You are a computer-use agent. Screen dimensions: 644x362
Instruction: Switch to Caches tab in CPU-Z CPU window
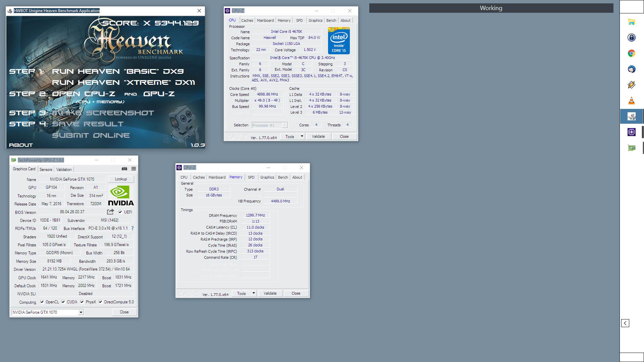(247, 20)
